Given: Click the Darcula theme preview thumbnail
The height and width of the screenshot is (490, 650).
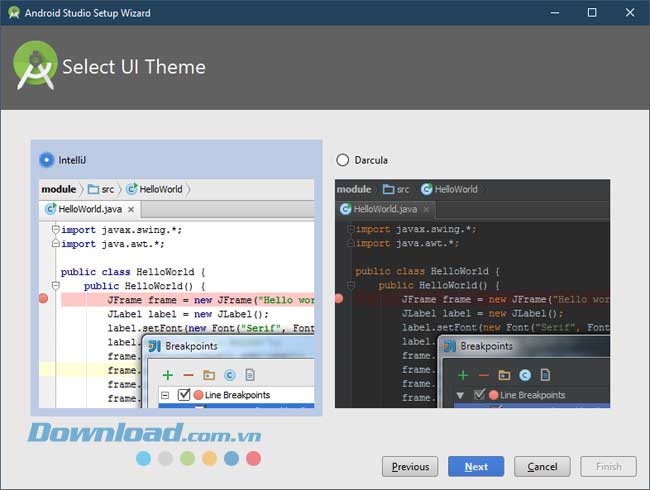Looking at the screenshot, I should [x=472, y=294].
